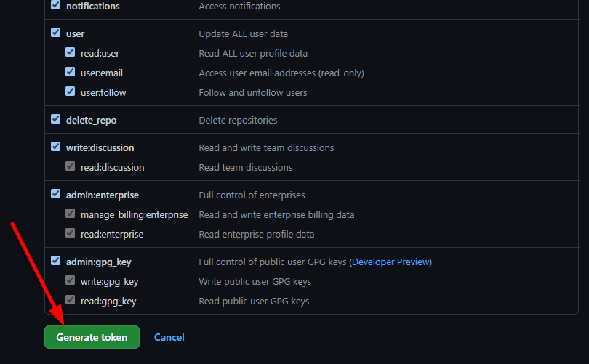Image resolution: width=589 pixels, height=364 pixels.
Task: Toggle the admin:gpg_key checkbox
Action: pyautogui.click(x=56, y=262)
